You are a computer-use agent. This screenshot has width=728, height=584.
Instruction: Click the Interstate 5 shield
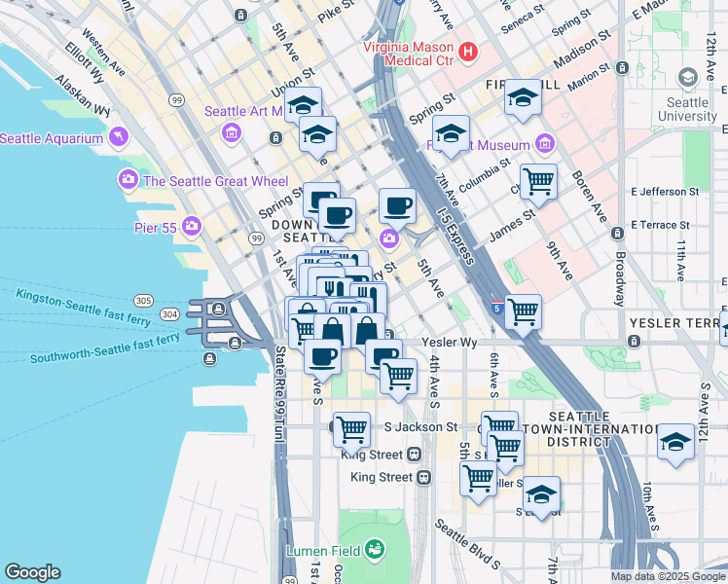click(x=497, y=308)
